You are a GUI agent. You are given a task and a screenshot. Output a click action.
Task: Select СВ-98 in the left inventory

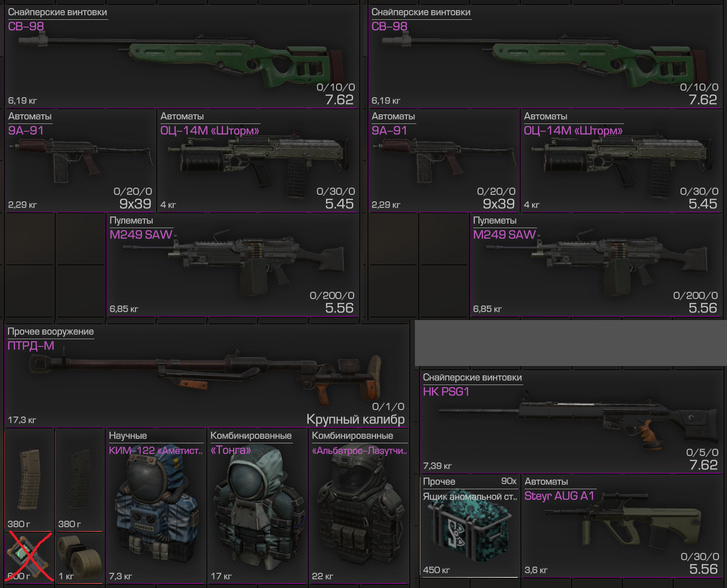tap(182, 56)
